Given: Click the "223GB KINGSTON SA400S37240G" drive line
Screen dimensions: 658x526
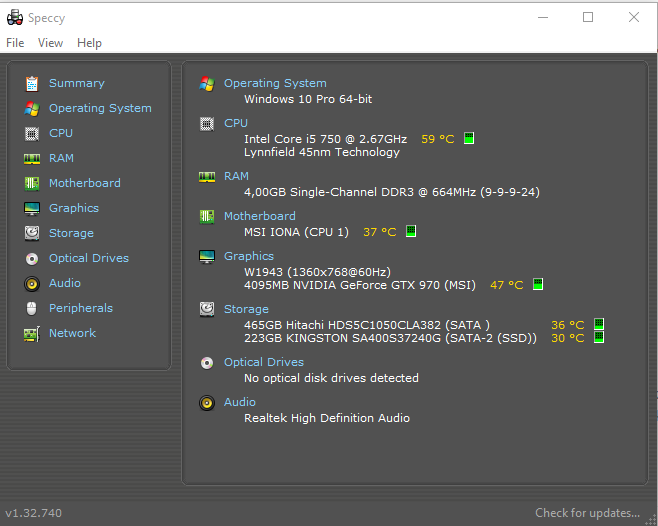Looking at the screenshot, I should coord(390,338).
